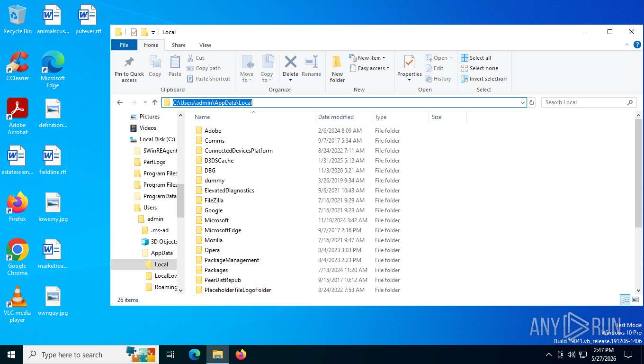644x364 pixels.
Task: Select the Home ribbon tab
Action: point(151,45)
